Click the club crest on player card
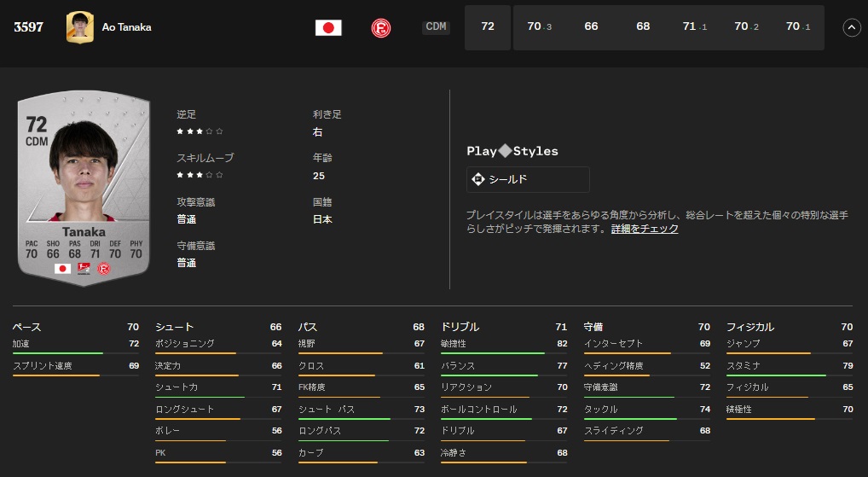Screen dimensions: 868x477 pos(104,268)
